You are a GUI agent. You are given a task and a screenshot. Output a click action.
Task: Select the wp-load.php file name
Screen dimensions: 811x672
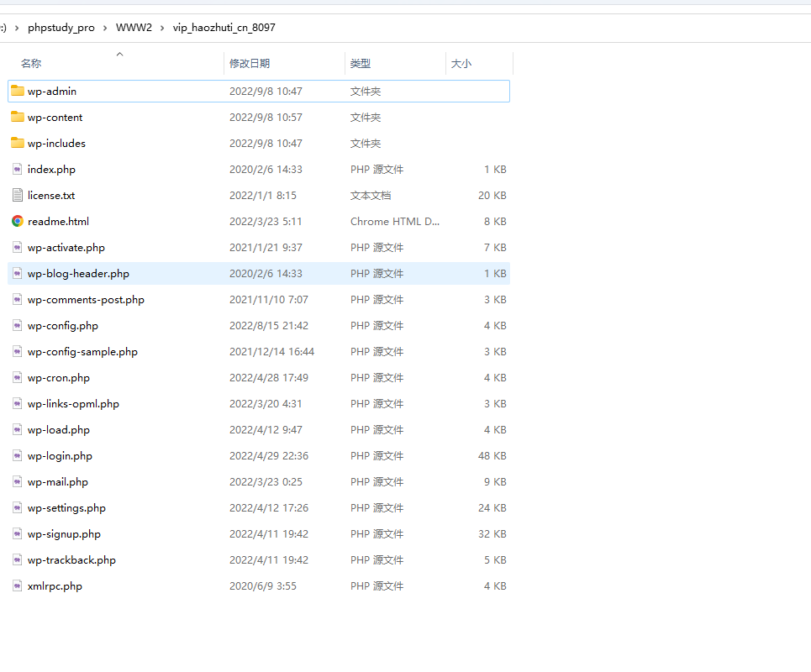point(59,429)
